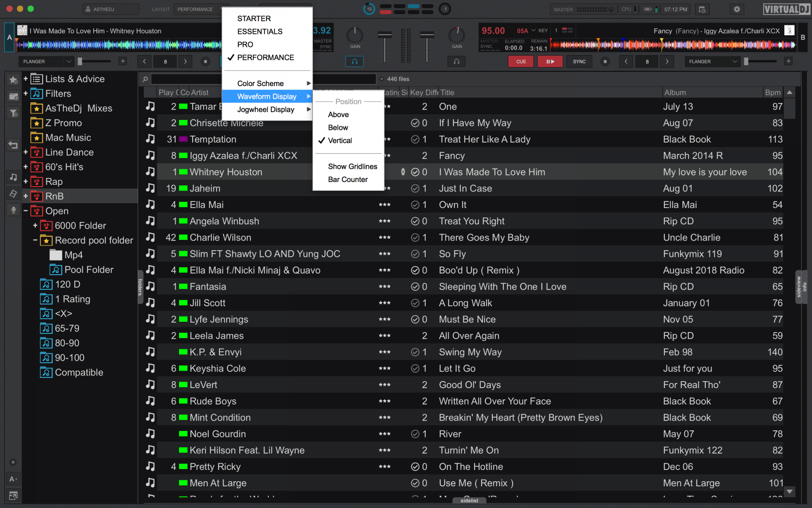Stop deck A with stop button

pyautogui.click(x=205, y=62)
